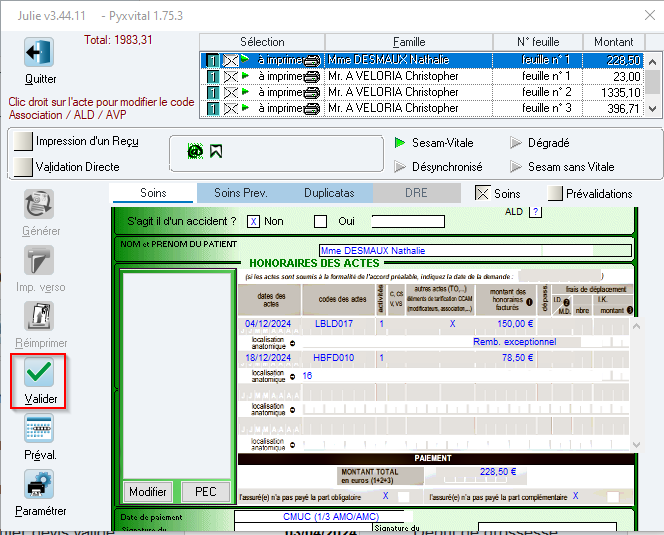This screenshot has height=535, width=664.
Task: Click the 150,00 € amount
Action: pos(515,324)
